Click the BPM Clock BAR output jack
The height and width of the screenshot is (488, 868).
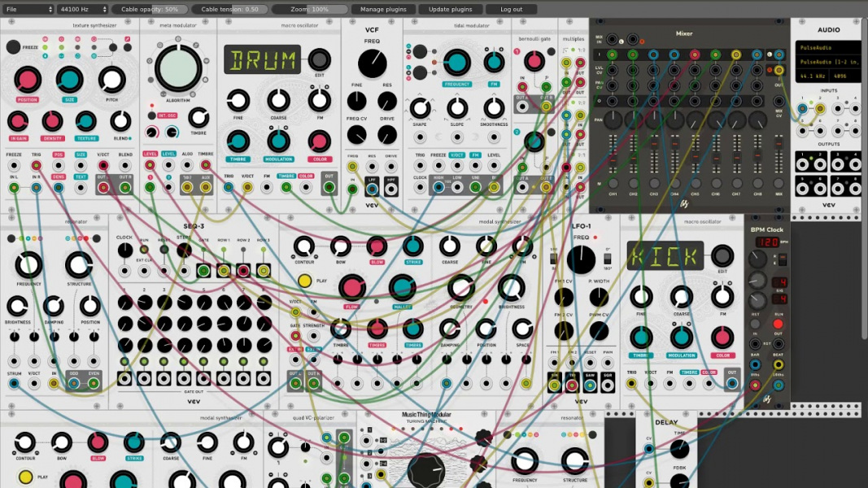pos(755,365)
